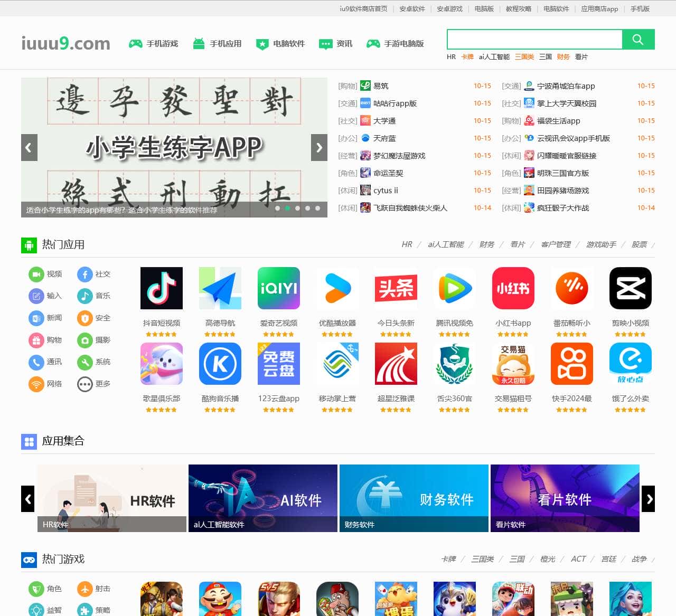Open the 饿了么外卖 app icon
Screen dimensions: 676x616
click(x=631, y=364)
